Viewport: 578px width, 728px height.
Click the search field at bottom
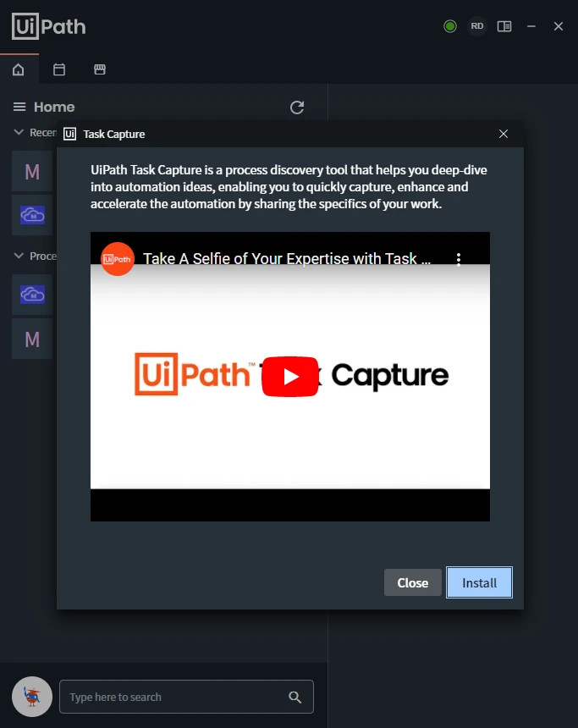(186, 697)
